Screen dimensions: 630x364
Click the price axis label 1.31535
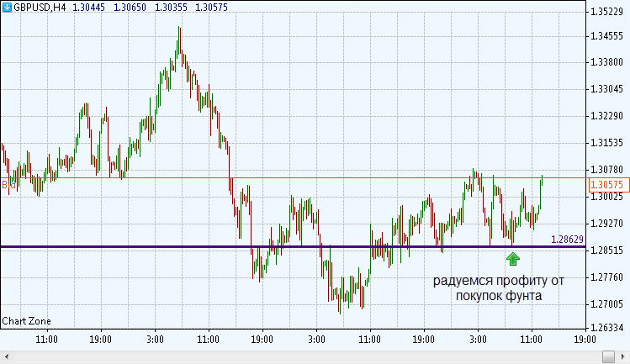[x=607, y=143]
